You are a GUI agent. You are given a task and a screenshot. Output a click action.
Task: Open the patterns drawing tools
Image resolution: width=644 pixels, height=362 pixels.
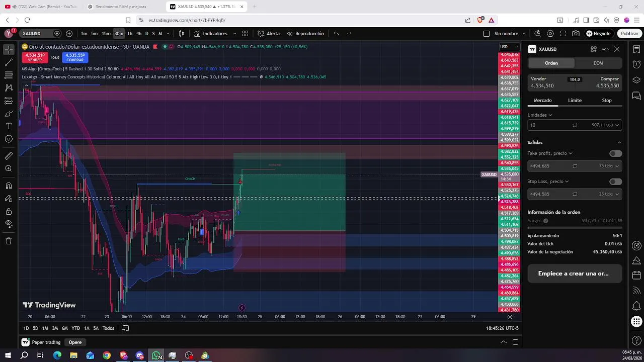[9, 87]
